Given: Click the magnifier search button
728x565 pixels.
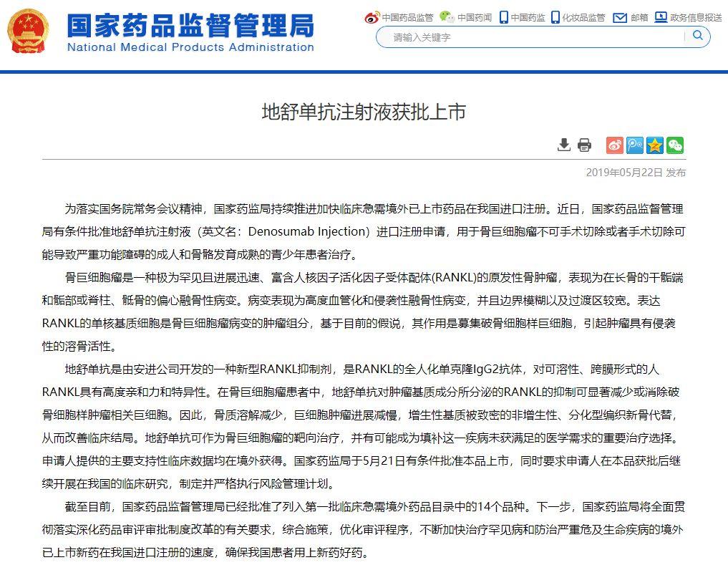Looking at the screenshot, I should [697, 36].
